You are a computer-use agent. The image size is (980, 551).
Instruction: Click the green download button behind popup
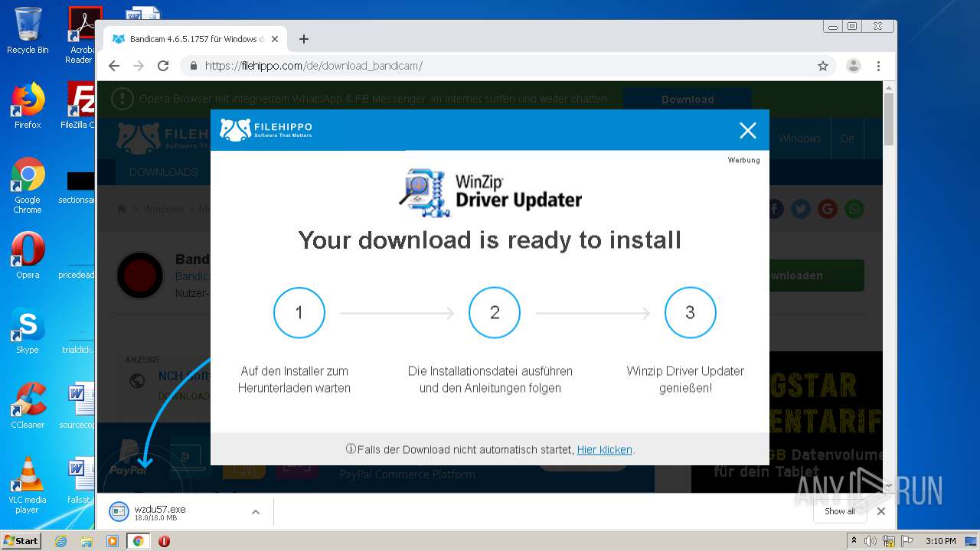816,275
